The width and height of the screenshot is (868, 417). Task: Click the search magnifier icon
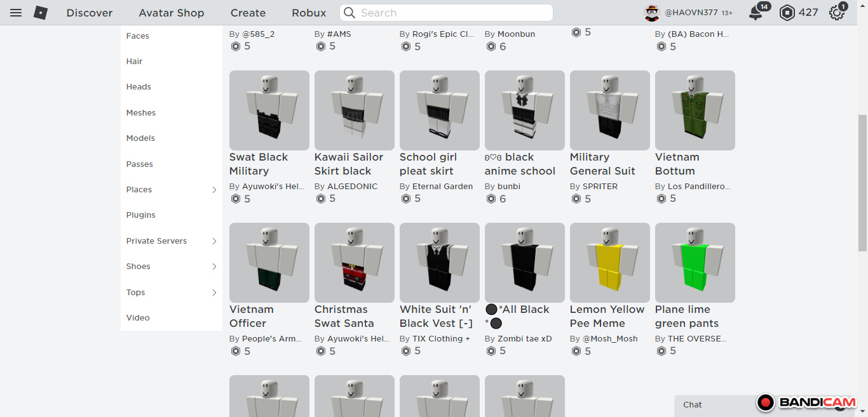pos(349,13)
